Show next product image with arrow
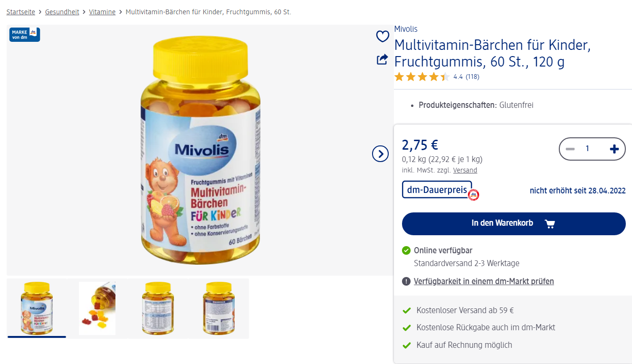 [x=380, y=153]
